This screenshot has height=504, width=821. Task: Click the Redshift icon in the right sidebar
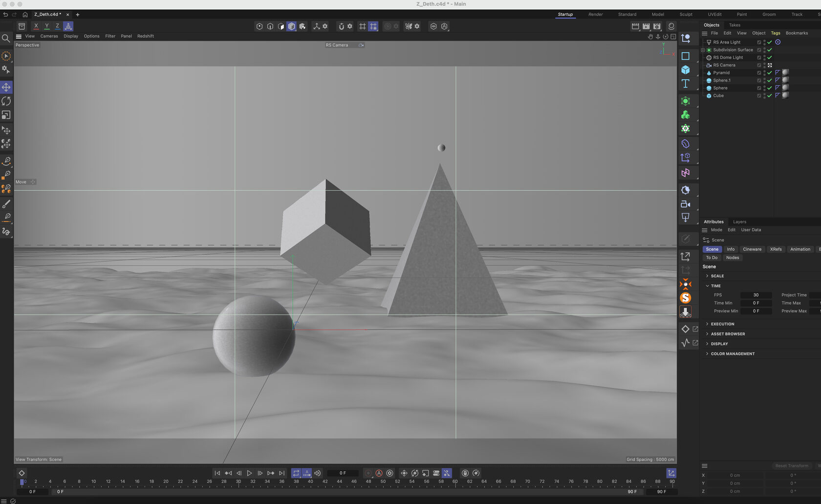[687, 284]
